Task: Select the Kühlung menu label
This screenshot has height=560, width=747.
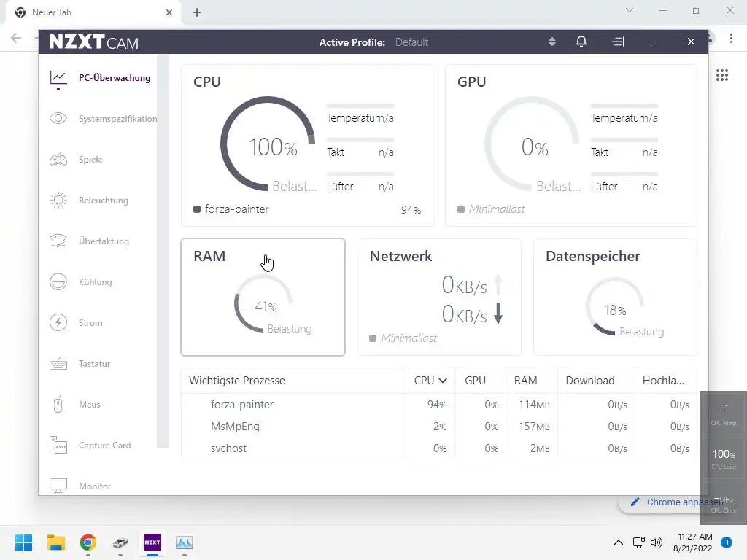Action: point(96,282)
